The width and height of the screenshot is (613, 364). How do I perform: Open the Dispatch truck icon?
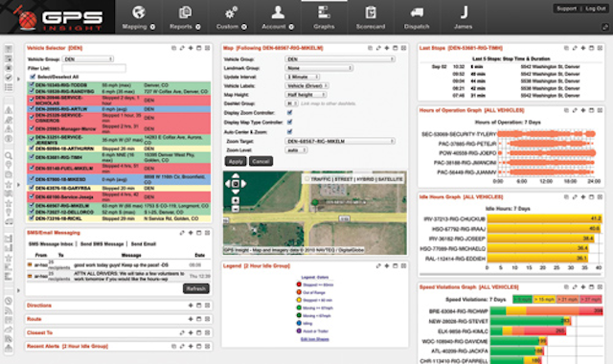[x=417, y=12]
